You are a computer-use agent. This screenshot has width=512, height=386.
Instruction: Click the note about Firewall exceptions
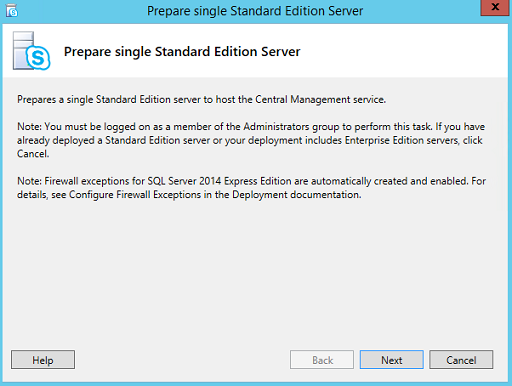tap(251, 188)
